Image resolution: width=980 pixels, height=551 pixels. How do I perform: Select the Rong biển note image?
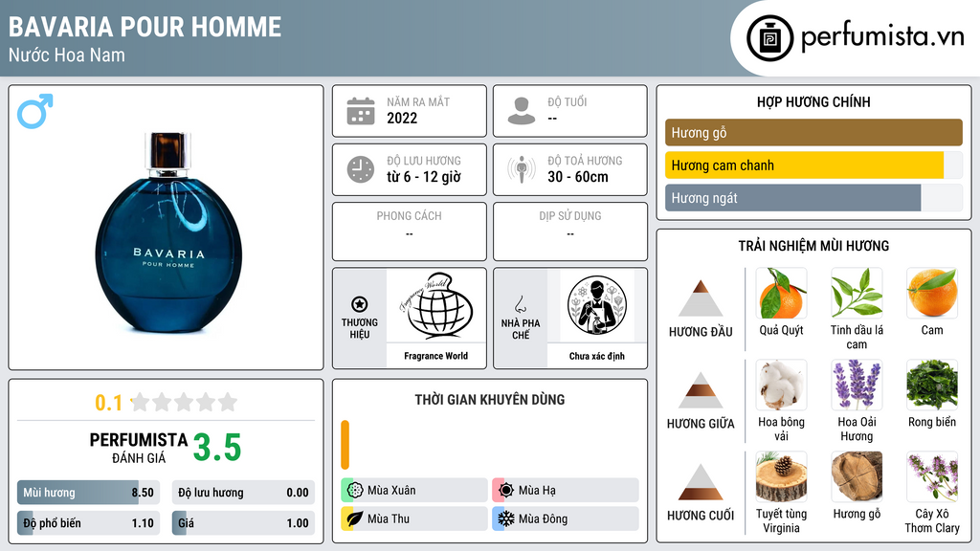[932, 386]
